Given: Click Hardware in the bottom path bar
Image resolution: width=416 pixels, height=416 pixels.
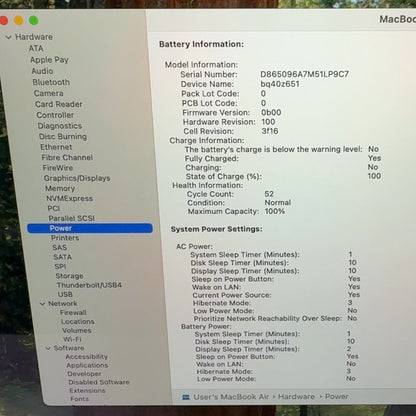Looking at the screenshot, I should pyautogui.click(x=296, y=397).
